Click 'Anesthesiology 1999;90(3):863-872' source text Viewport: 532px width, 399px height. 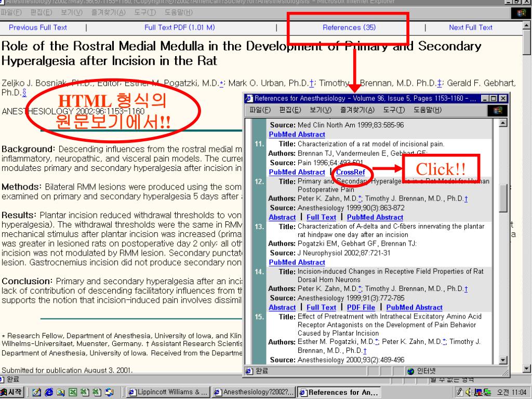[351, 208]
